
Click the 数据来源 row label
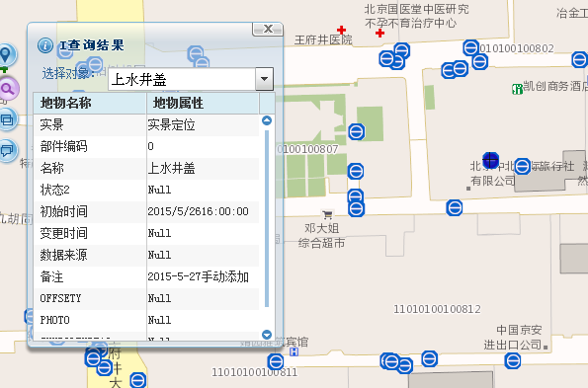[x=64, y=255]
